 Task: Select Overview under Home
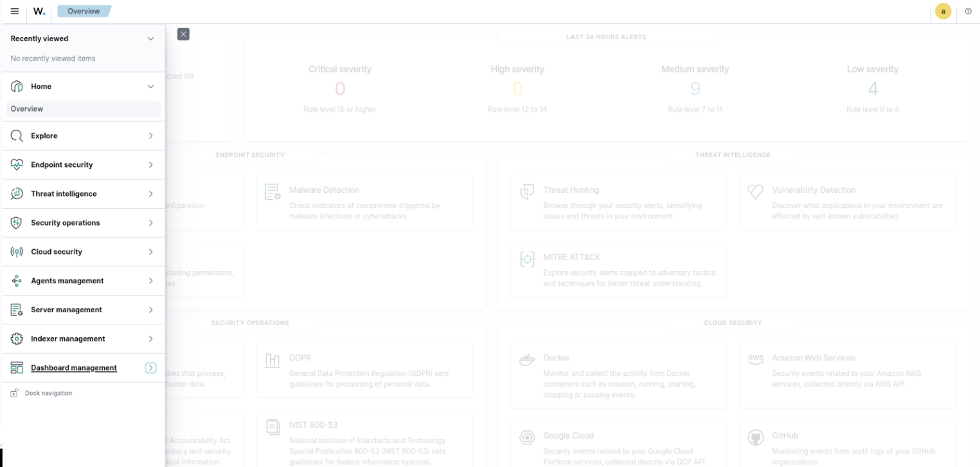coord(27,109)
